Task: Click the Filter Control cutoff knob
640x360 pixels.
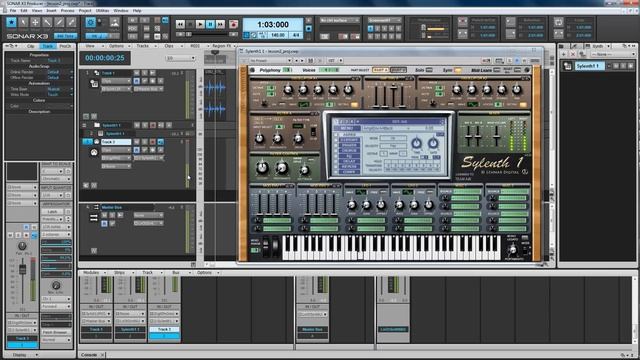Action: [262, 167]
